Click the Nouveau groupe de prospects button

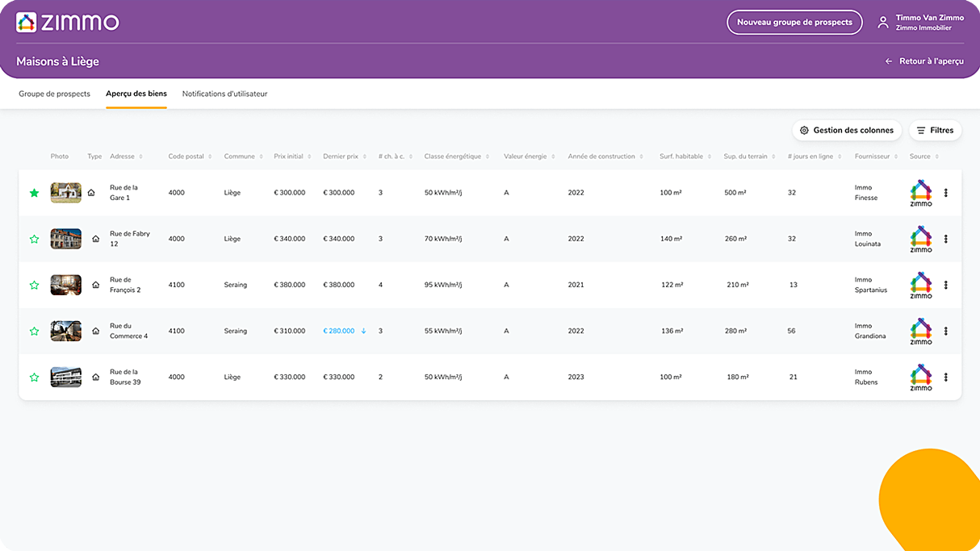794,23
